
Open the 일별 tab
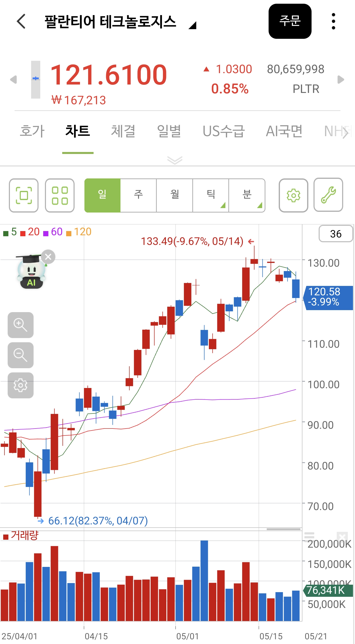pos(169,131)
